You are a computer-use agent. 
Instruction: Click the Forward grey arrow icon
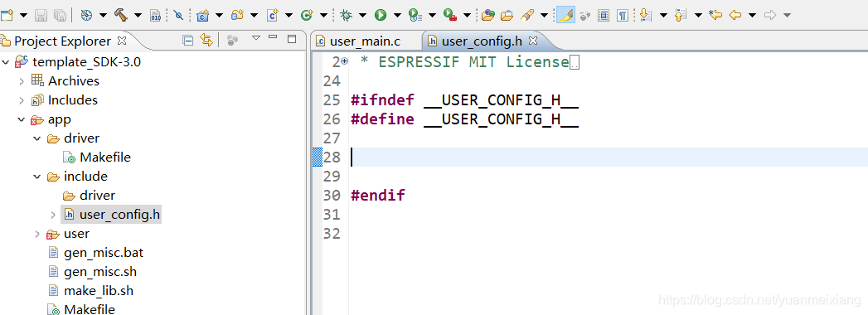coord(770,15)
